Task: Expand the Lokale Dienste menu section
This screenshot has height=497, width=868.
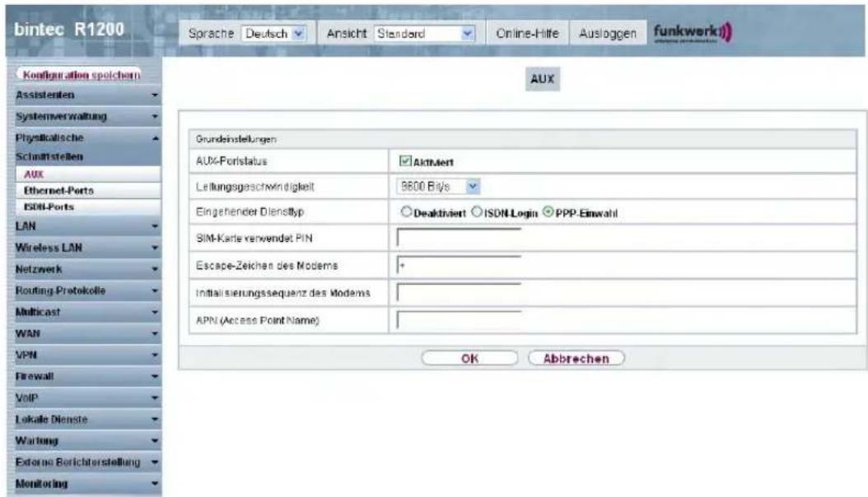Action: [x=87, y=420]
